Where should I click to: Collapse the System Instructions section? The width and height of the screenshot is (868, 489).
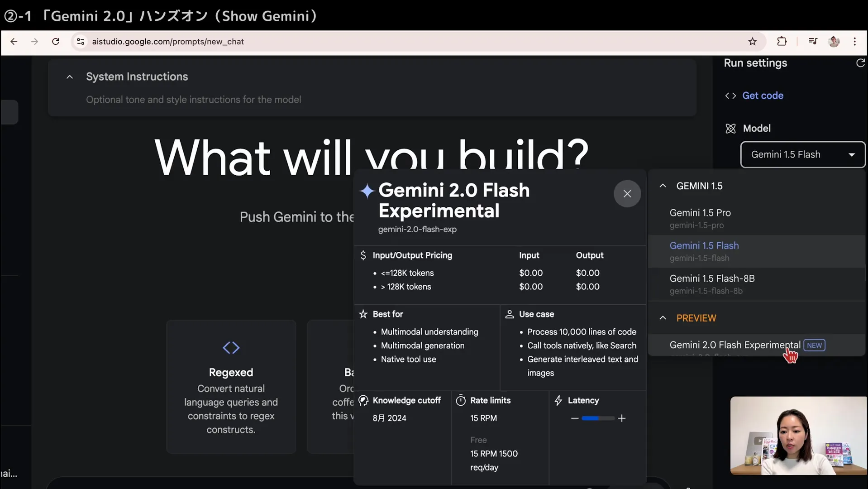[x=70, y=77]
